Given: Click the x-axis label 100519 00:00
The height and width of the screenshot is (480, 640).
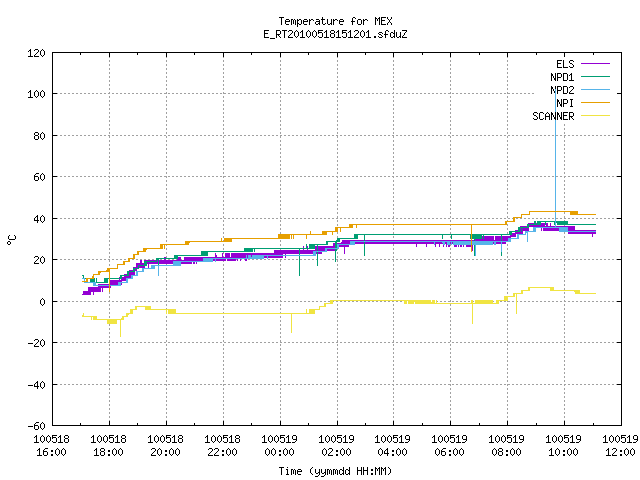Looking at the screenshot, I should click(279, 445).
